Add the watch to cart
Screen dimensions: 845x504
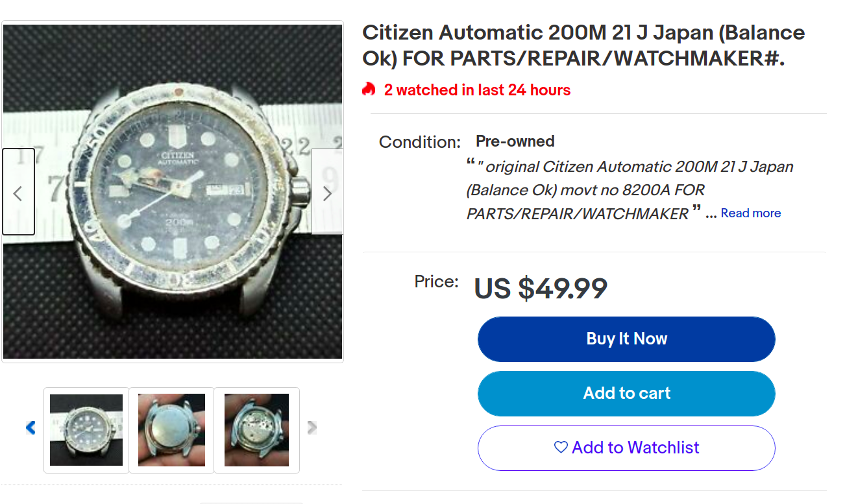click(626, 393)
